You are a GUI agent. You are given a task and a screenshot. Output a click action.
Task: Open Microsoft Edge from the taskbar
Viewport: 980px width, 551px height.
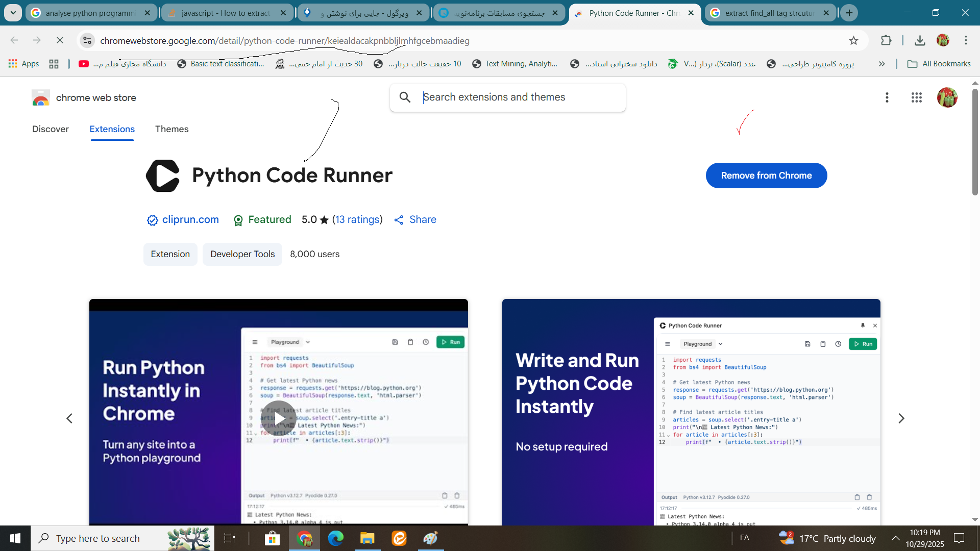[x=335, y=538]
